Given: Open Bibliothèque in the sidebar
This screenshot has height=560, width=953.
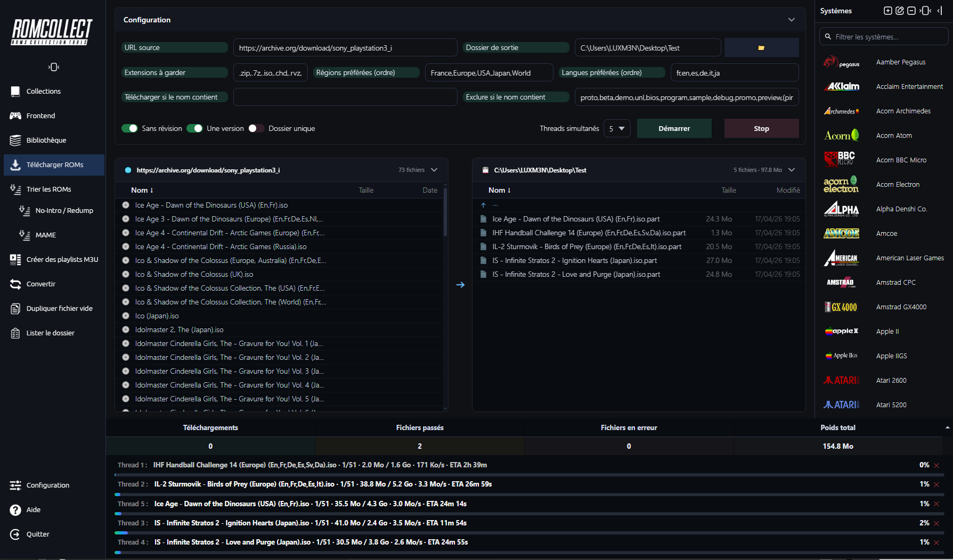Looking at the screenshot, I should [x=46, y=140].
